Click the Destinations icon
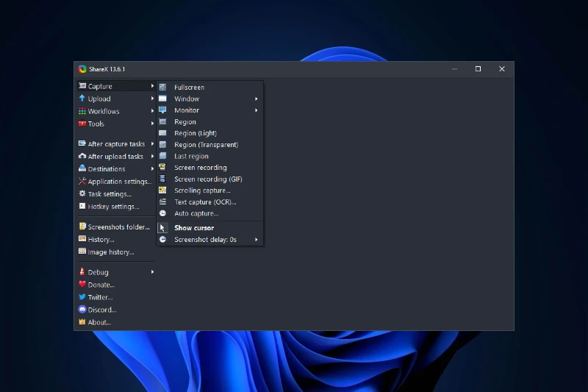This screenshot has height=392, width=588. pyautogui.click(x=82, y=168)
